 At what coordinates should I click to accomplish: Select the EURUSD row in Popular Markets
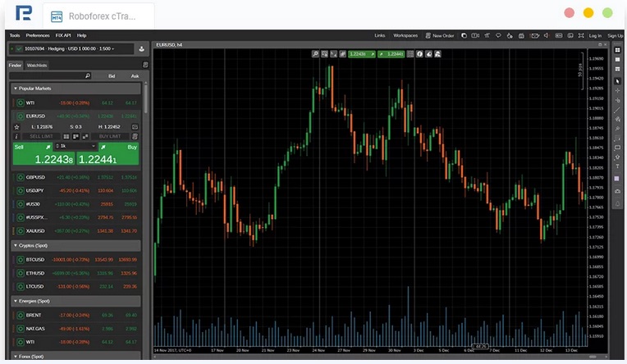pos(76,116)
